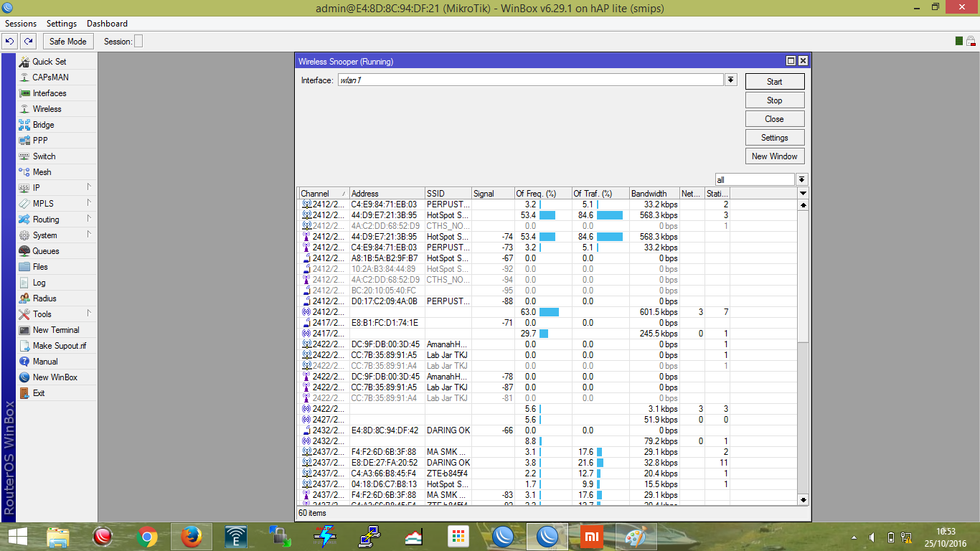Open the Radius menu
This screenshot has height=551, width=980.
56,298
